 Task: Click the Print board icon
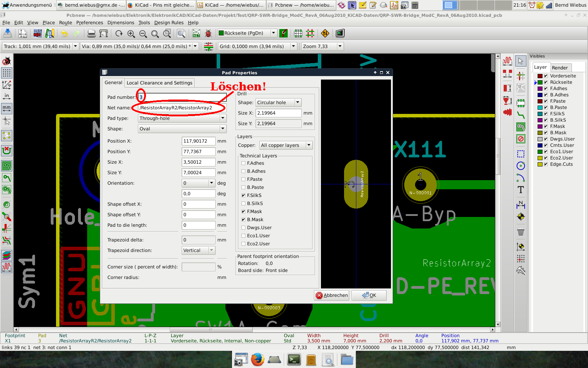(x=91, y=33)
